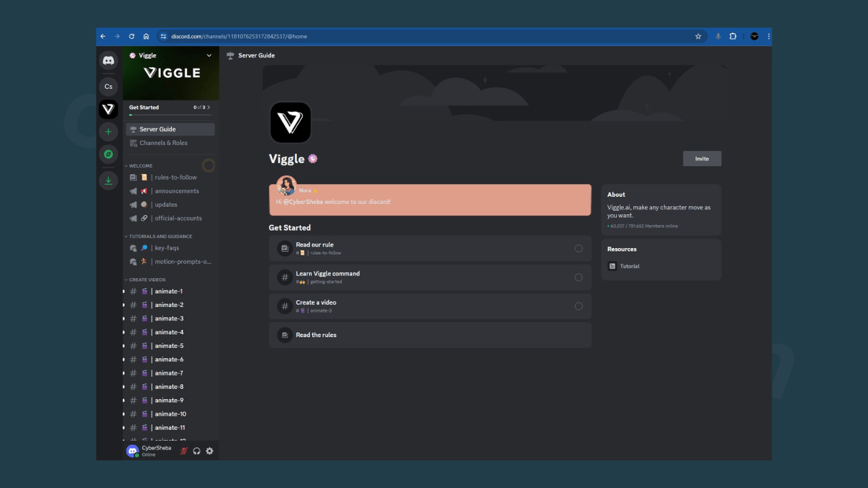Click Nora's avatar in welcome message
The height and width of the screenshot is (488, 868).
click(286, 186)
